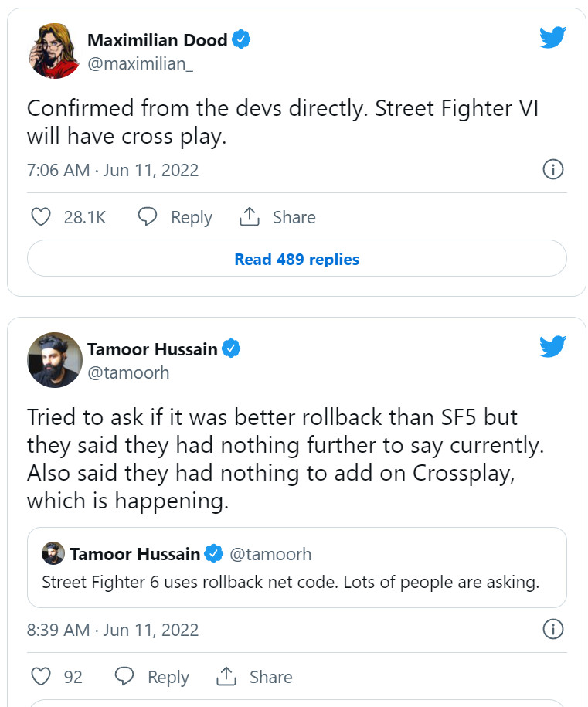This screenshot has width=588, height=707.
Task: Open info icon on Tamoor's tweet
Action: click(552, 630)
